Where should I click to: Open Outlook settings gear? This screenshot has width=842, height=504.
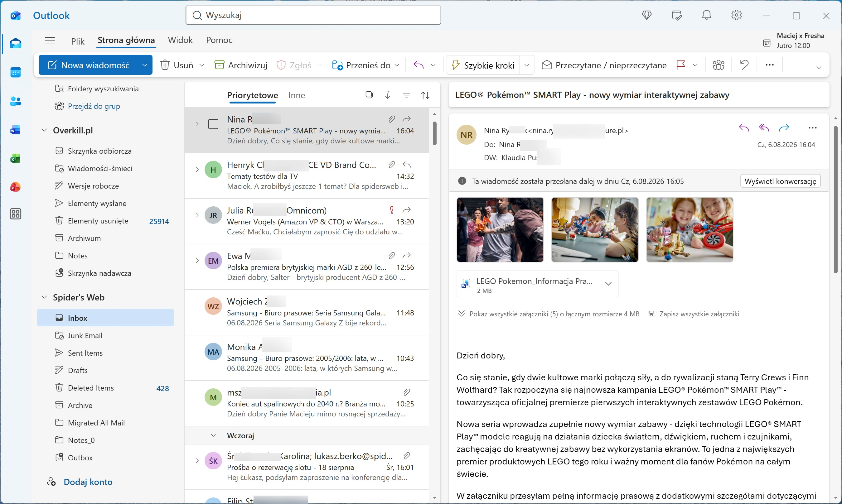coord(736,15)
